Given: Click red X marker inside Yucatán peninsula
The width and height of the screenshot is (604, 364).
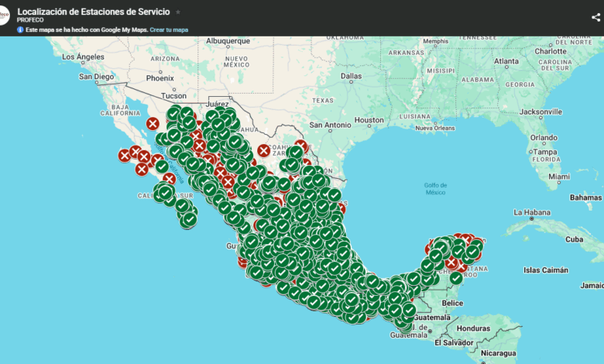Looking at the screenshot, I should point(451,263).
